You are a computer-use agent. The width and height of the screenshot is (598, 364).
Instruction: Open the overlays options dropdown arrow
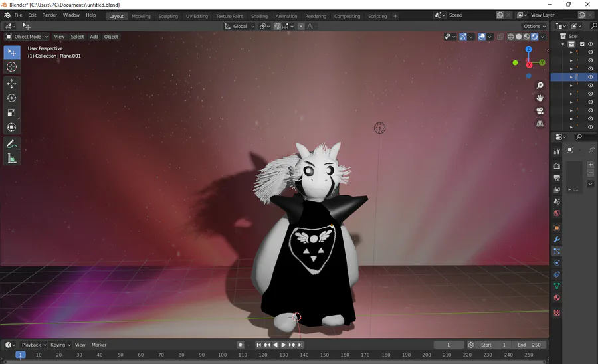(490, 37)
